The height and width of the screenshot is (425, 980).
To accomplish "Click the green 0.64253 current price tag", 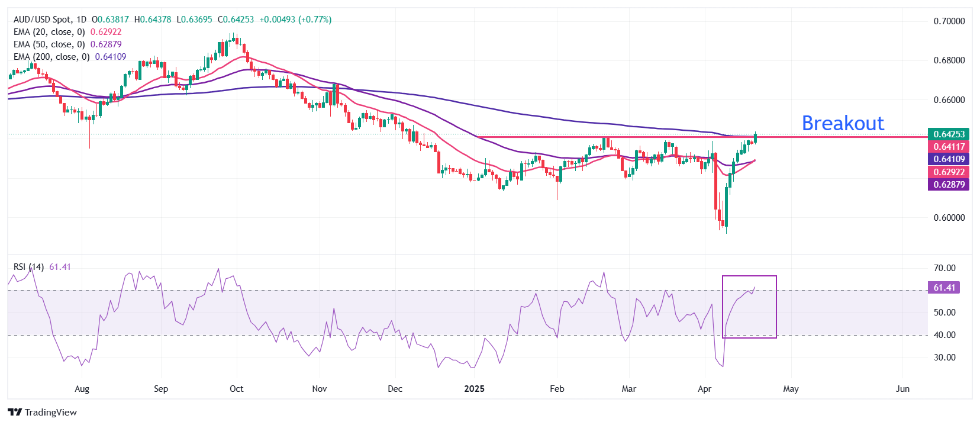I will 948,134.
